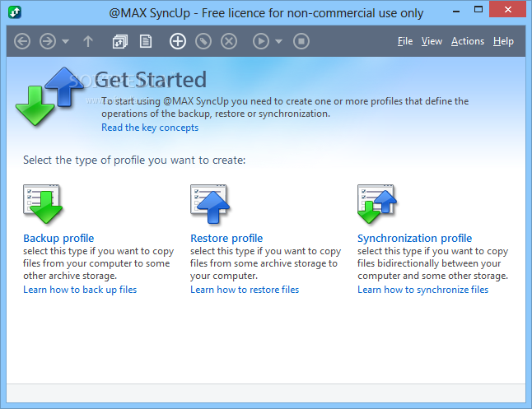532x409 pixels.
Task: Open Learn how to back up files
Action: (80, 290)
